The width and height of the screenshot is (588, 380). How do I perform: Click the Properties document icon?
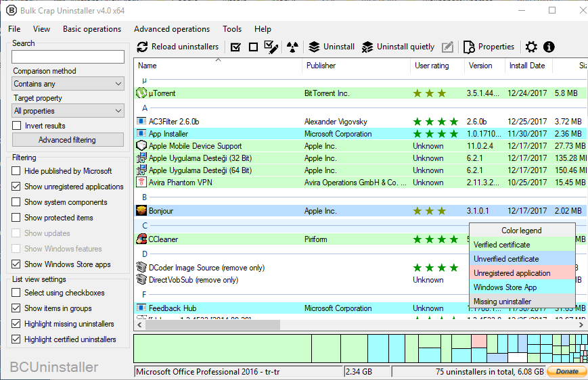469,47
